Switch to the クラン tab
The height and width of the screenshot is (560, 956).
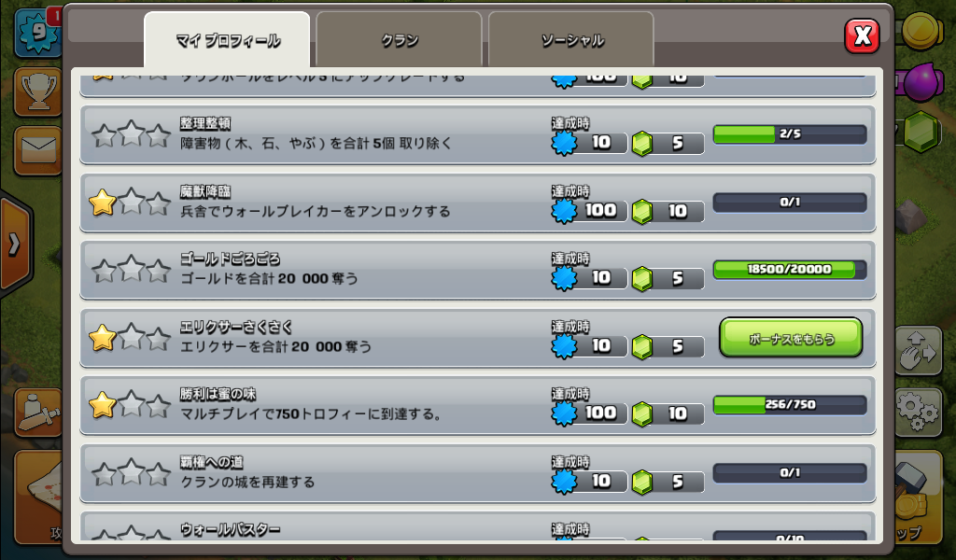click(400, 40)
